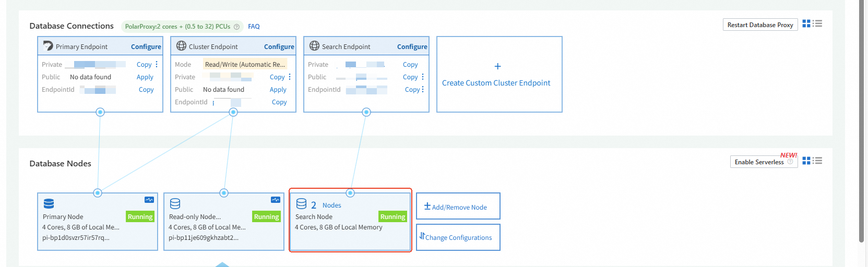This screenshot has width=868, height=267.
Task: Click node ID 'pi-bp1d0svzr57ir57rq...'
Action: point(76,238)
